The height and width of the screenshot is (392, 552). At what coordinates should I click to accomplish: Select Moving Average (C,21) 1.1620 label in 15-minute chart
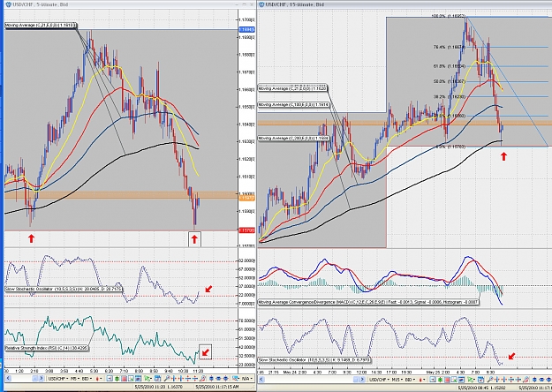pos(292,88)
